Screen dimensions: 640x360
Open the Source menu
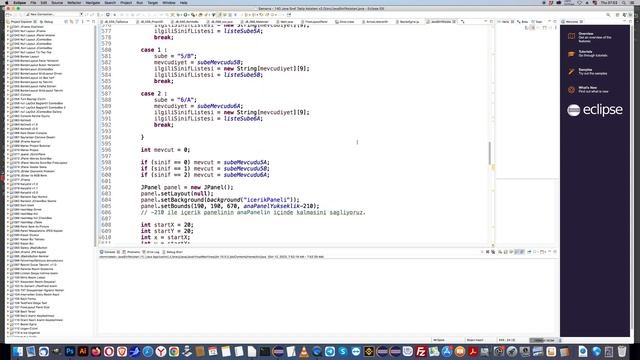pyautogui.click(x=57, y=2)
